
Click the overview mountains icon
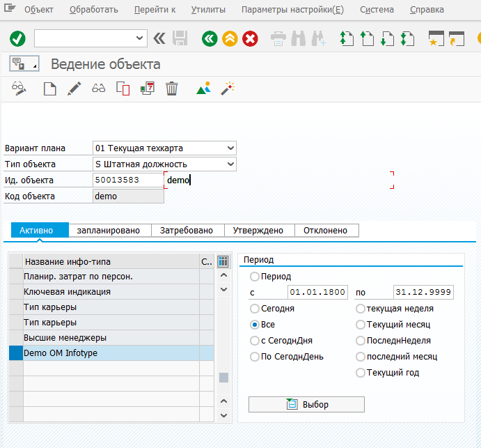(x=204, y=88)
